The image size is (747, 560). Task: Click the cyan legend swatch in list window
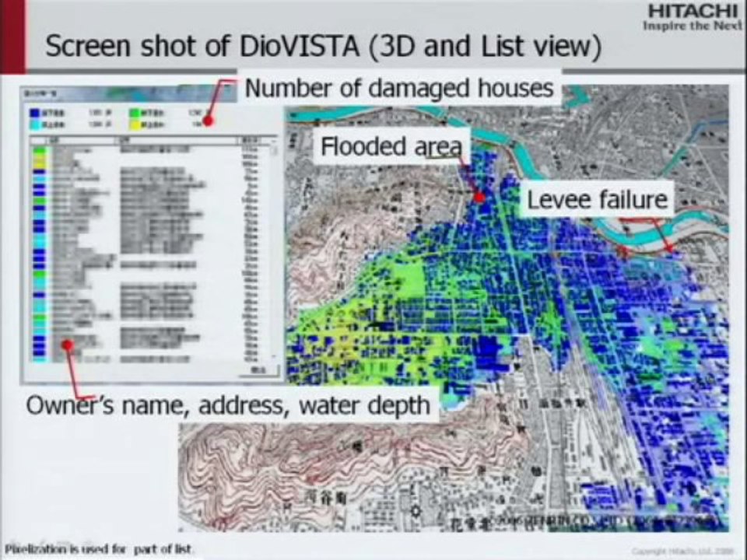pos(35,124)
